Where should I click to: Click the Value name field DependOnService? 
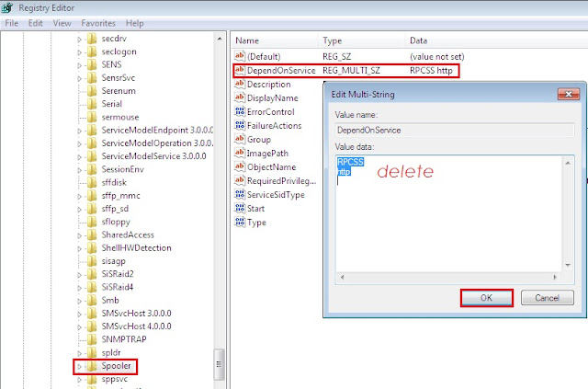pos(455,130)
